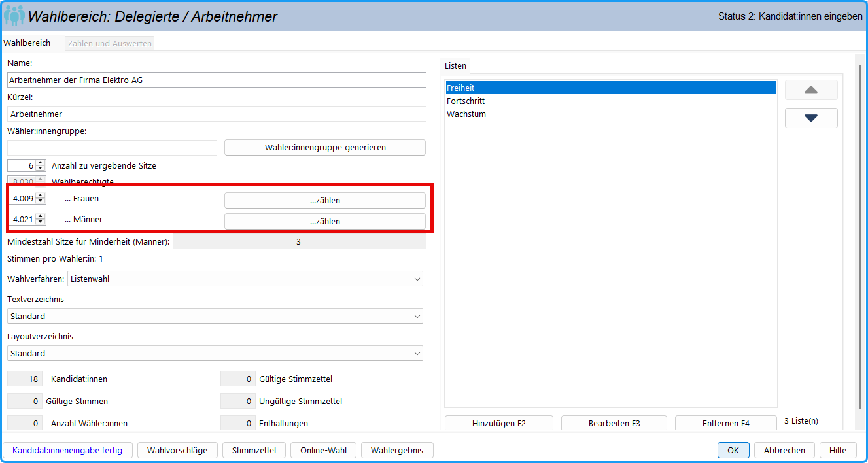Click the ...zählen button next to Frauen

325,201
